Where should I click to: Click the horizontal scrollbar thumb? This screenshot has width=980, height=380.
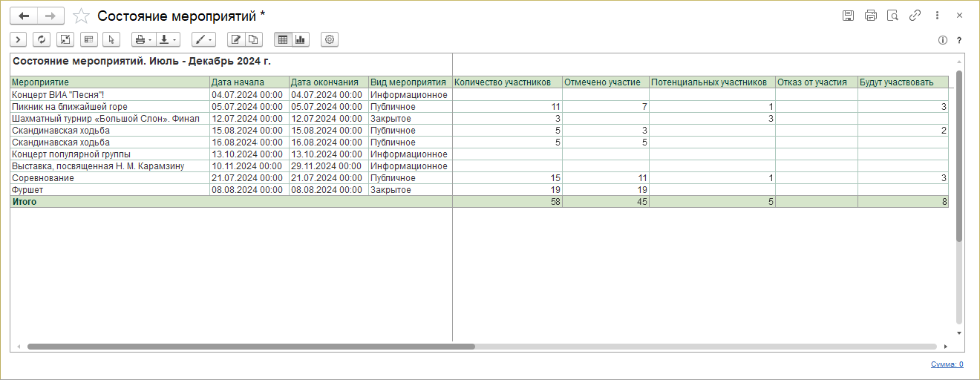251,347
